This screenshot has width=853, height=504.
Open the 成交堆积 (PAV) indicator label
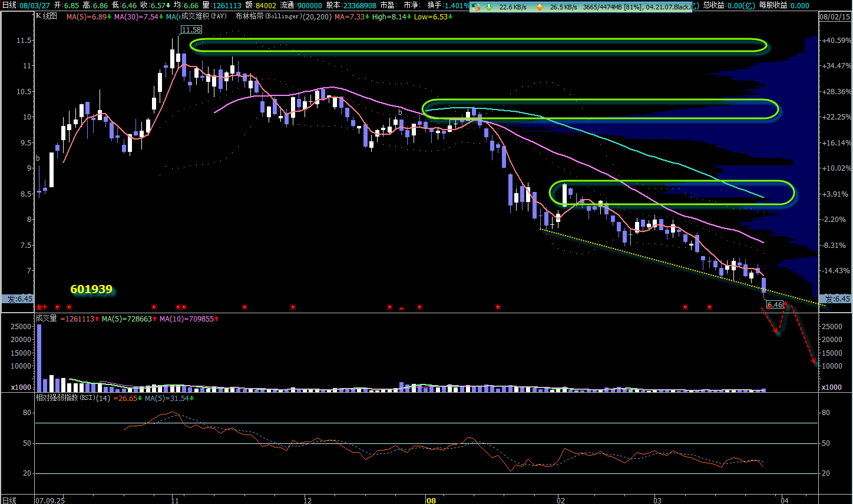pyautogui.click(x=203, y=16)
